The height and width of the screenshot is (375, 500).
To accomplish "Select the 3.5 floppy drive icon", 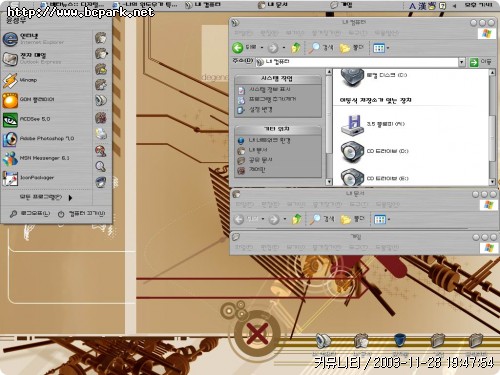I will coord(352,125).
